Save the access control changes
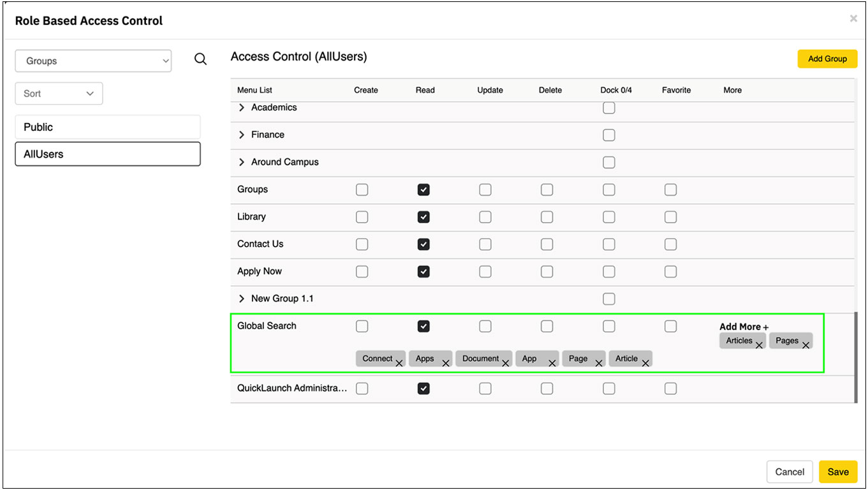The image size is (868, 490). 838,471
